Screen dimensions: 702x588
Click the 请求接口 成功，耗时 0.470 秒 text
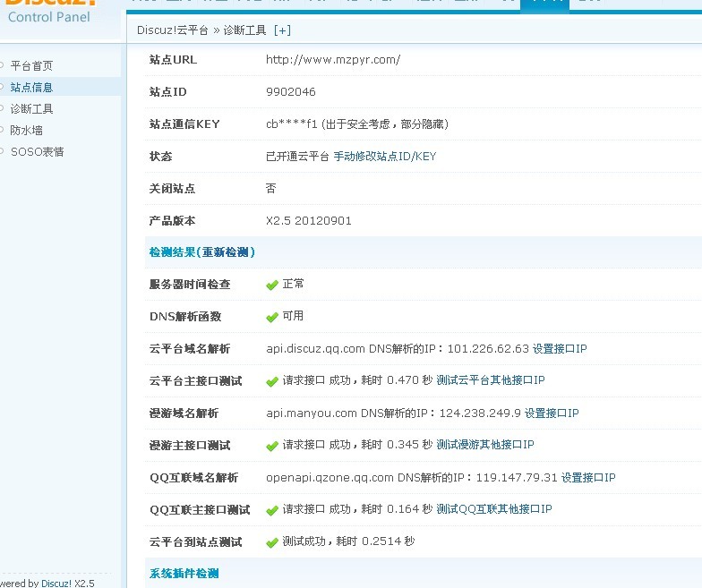coord(357,380)
